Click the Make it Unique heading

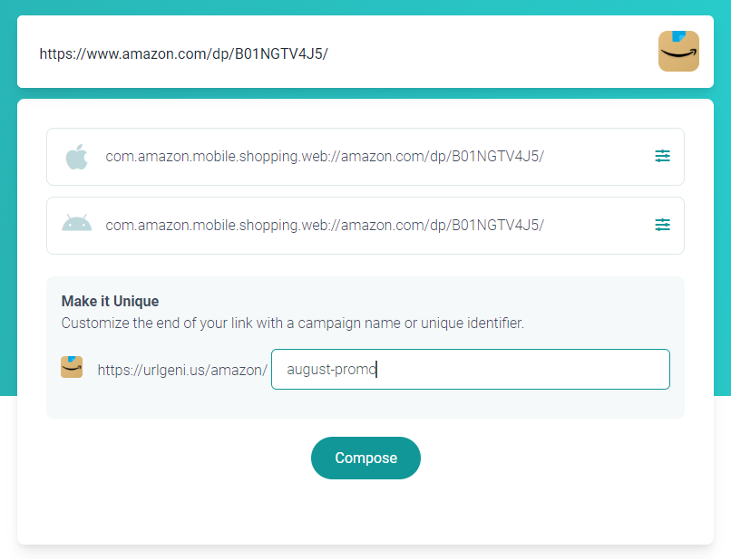[x=110, y=301]
